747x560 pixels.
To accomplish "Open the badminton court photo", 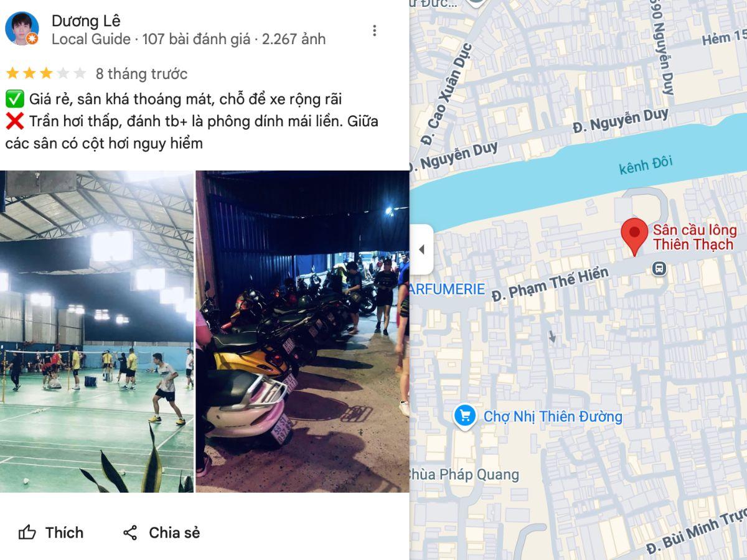I will click(x=96, y=332).
